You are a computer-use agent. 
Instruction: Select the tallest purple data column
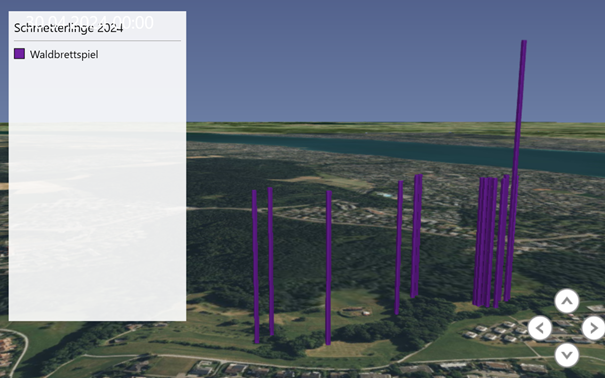[x=516, y=170]
